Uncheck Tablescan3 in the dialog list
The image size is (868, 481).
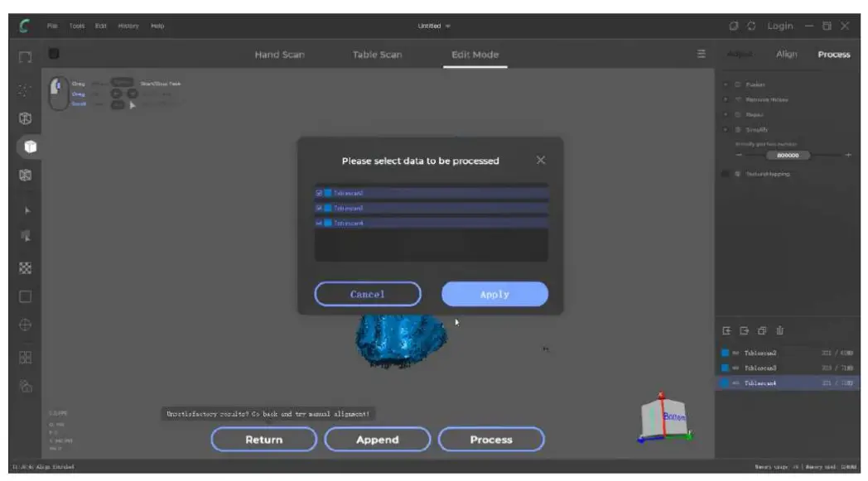(319, 208)
